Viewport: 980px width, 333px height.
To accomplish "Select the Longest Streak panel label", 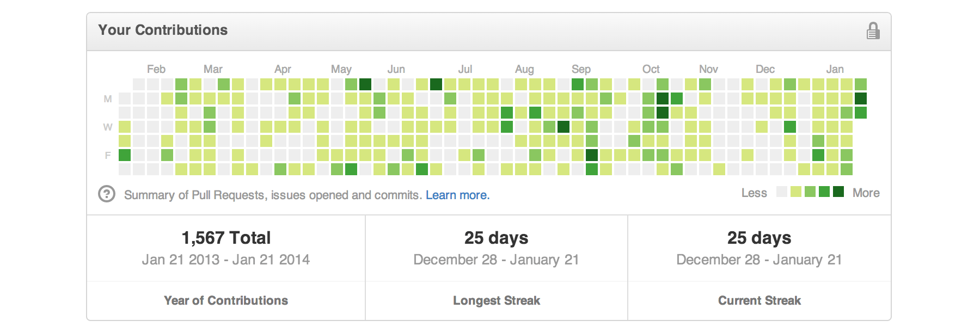I will pos(497,300).
